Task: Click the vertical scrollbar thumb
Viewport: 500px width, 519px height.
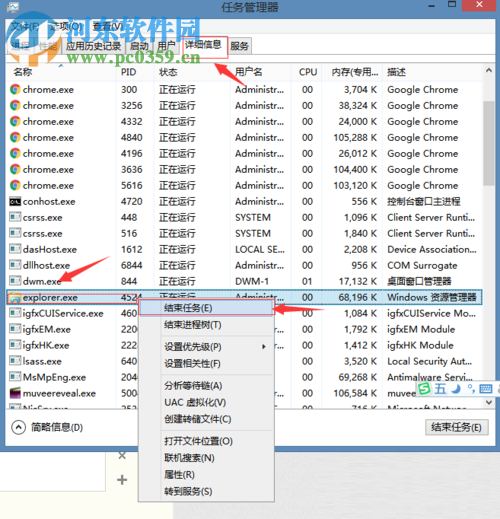Action: pyautogui.click(x=489, y=143)
